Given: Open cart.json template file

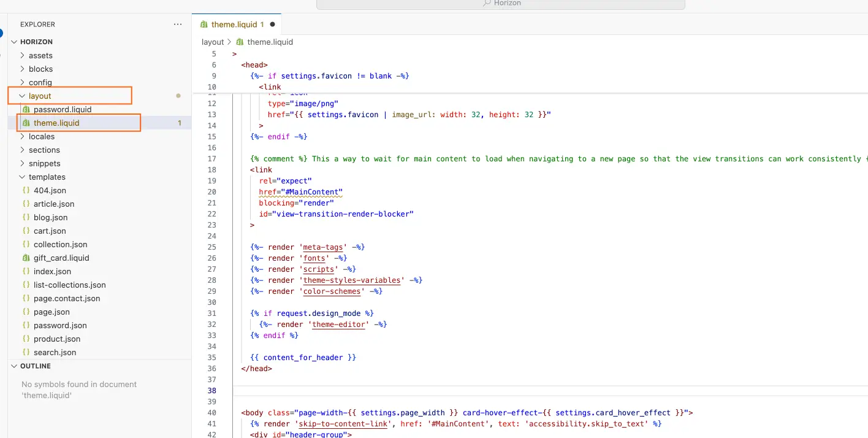Looking at the screenshot, I should pyautogui.click(x=50, y=231).
